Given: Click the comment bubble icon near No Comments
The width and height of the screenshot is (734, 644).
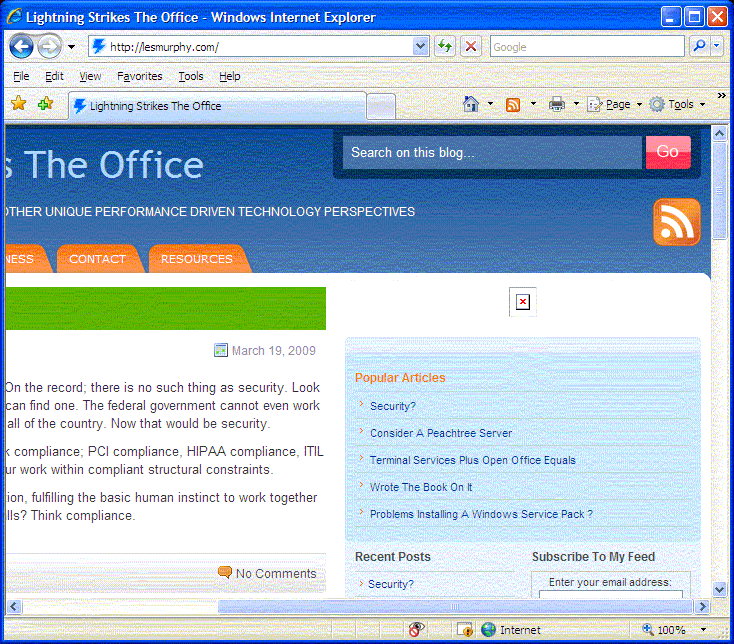Looking at the screenshot, I should pos(225,572).
